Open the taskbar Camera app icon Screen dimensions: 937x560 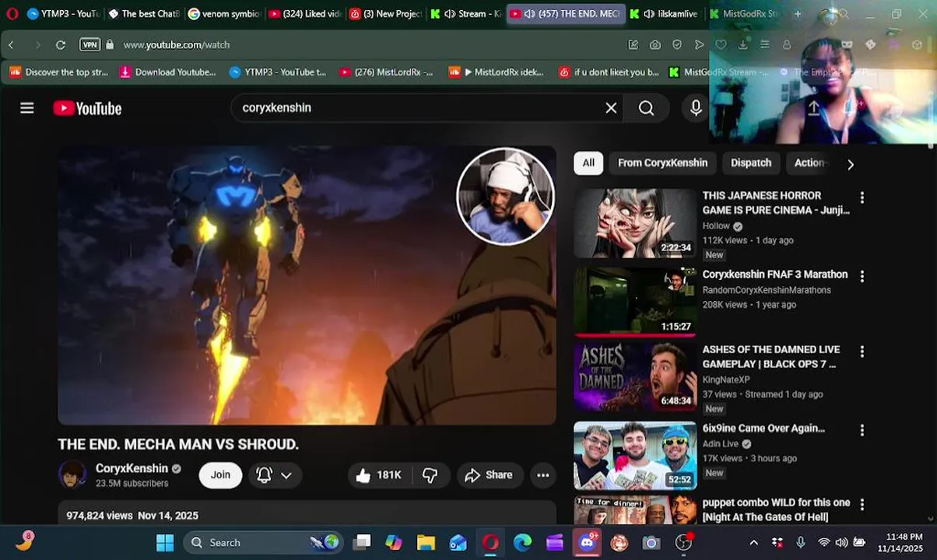pos(651,543)
